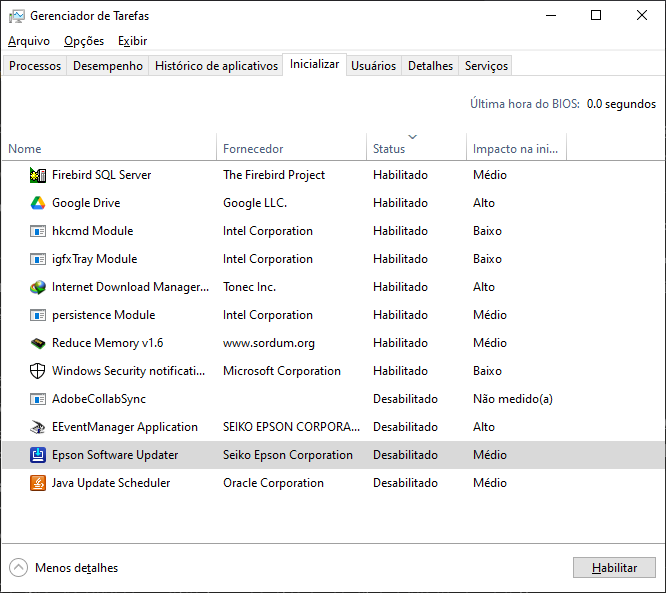Click the Internet Download Manager globe icon
666x593 pixels.
click(38, 287)
